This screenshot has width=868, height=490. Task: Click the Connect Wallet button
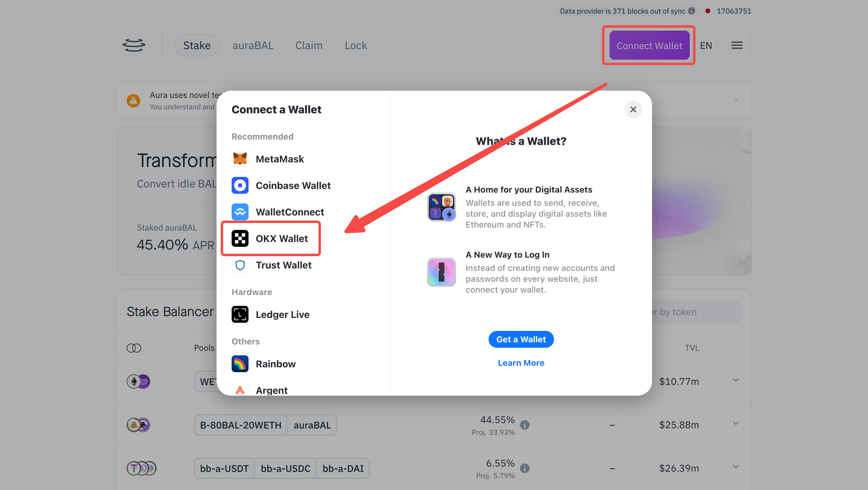tap(649, 45)
